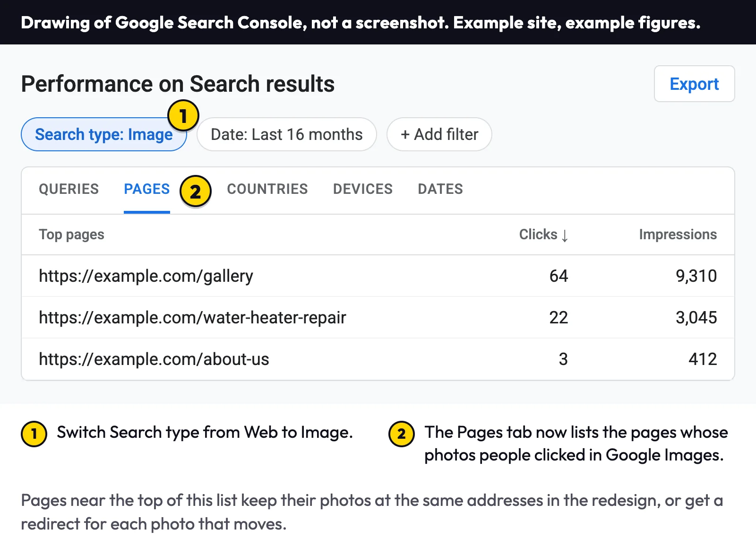Screen dimensions: 756x556
Task: Select the Pages tab
Action: (x=147, y=189)
